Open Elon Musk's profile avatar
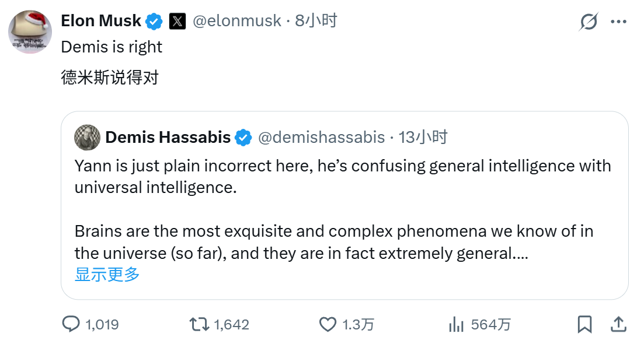The image size is (644, 344). (30, 32)
